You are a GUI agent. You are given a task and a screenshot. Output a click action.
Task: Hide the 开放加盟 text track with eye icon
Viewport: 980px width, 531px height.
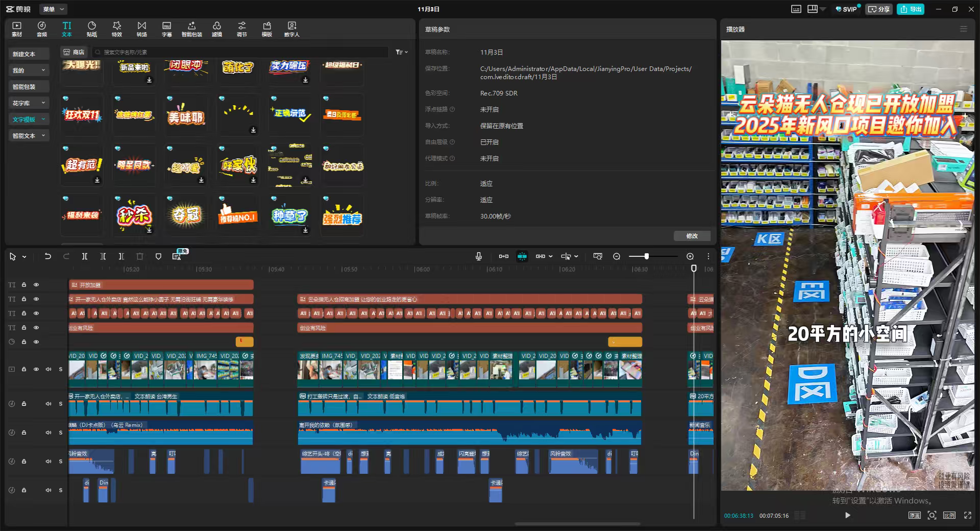click(x=36, y=285)
